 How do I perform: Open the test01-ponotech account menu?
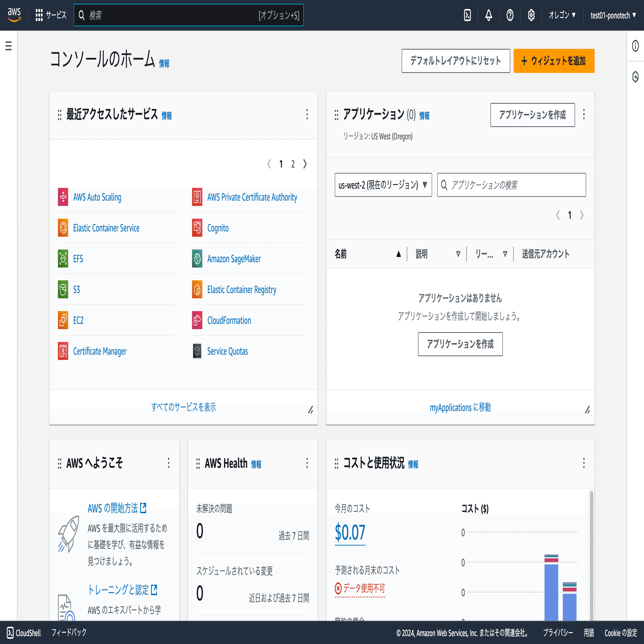pos(613,15)
